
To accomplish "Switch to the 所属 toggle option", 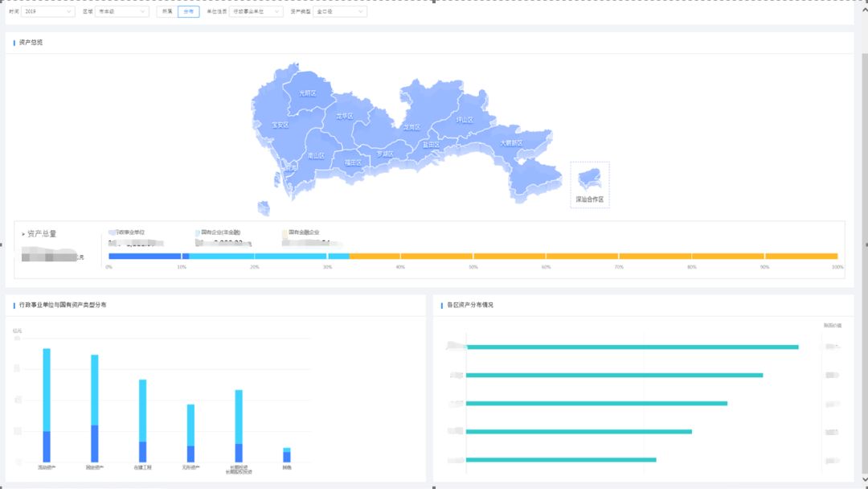I will point(167,12).
